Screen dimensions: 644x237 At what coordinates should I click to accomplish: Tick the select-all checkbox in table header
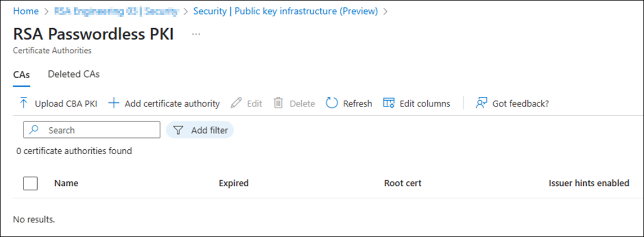click(x=30, y=183)
